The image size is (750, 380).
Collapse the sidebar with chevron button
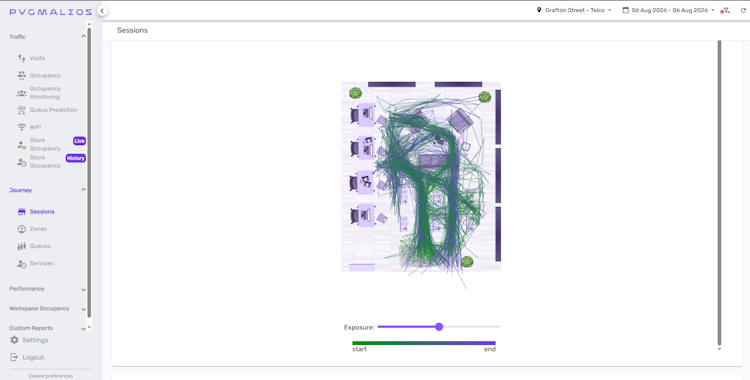pyautogui.click(x=102, y=11)
